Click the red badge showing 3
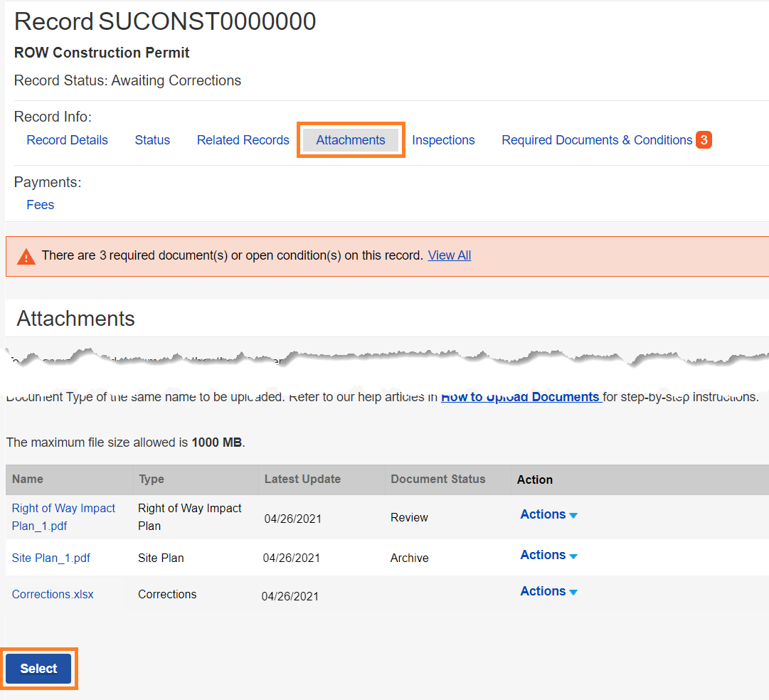The width and height of the screenshot is (769, 700). 704,139
